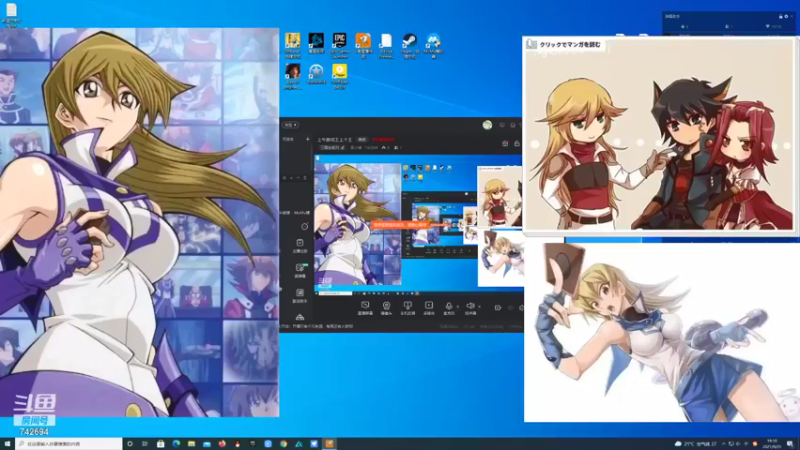
Task: Open Cortana circle on the taskbar
Action: pyautogui.click(x=130, y=444)
